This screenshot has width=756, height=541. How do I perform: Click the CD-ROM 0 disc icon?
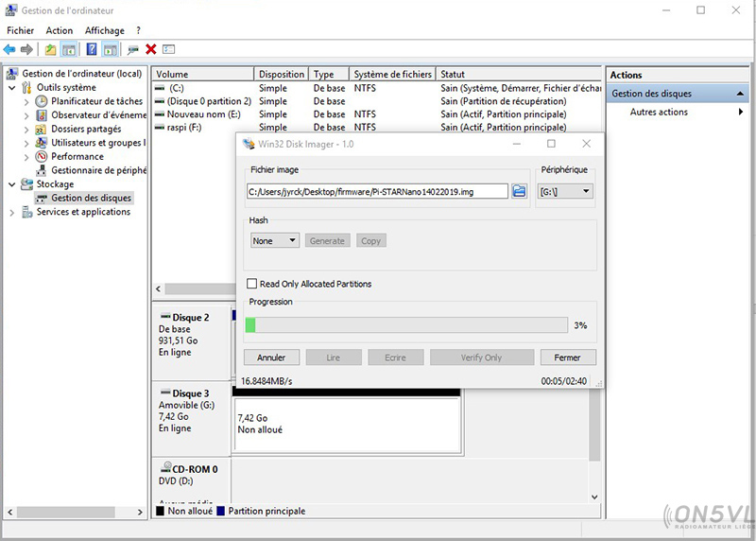[165, 467]
